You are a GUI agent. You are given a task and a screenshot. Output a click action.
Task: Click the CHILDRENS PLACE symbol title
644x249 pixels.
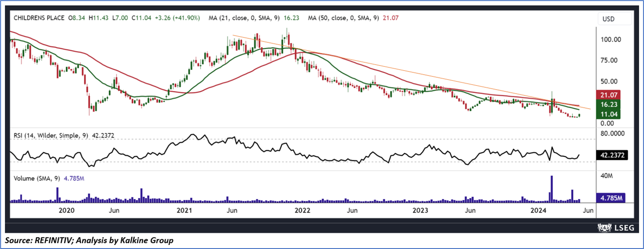[x=39, y=18]
